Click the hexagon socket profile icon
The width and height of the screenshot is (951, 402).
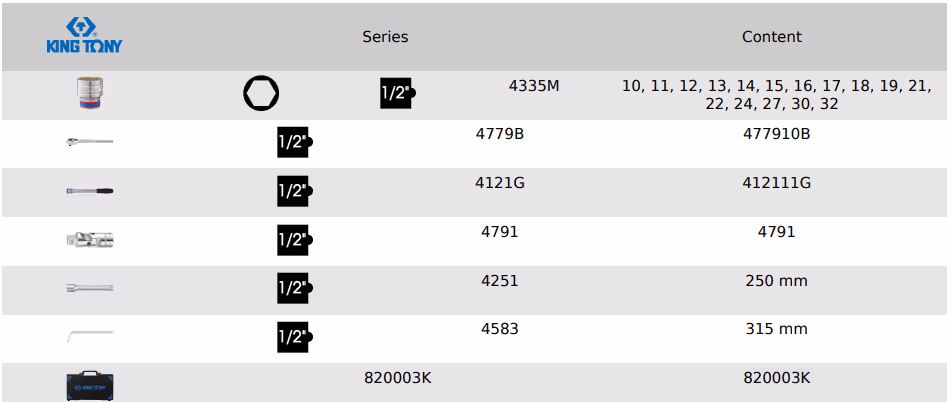261,94
